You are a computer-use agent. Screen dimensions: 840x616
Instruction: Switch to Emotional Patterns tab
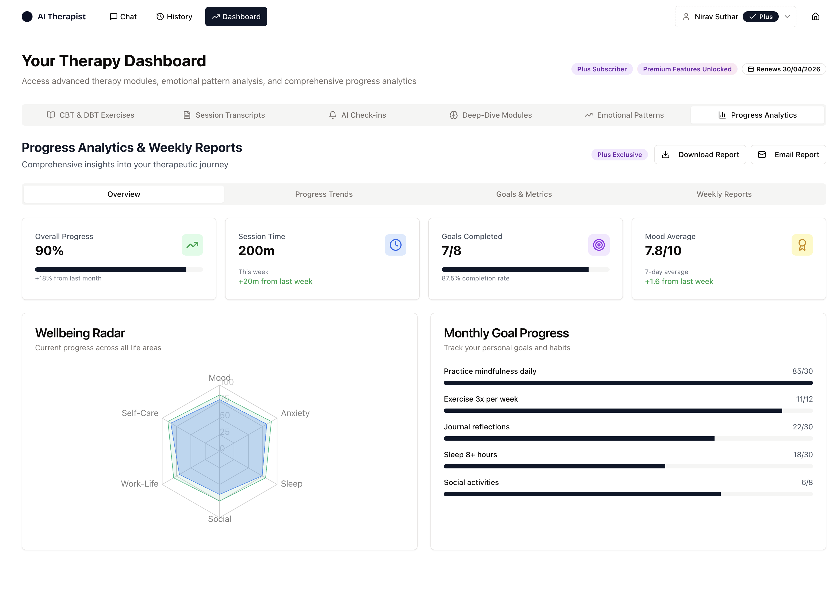[624, 115]
